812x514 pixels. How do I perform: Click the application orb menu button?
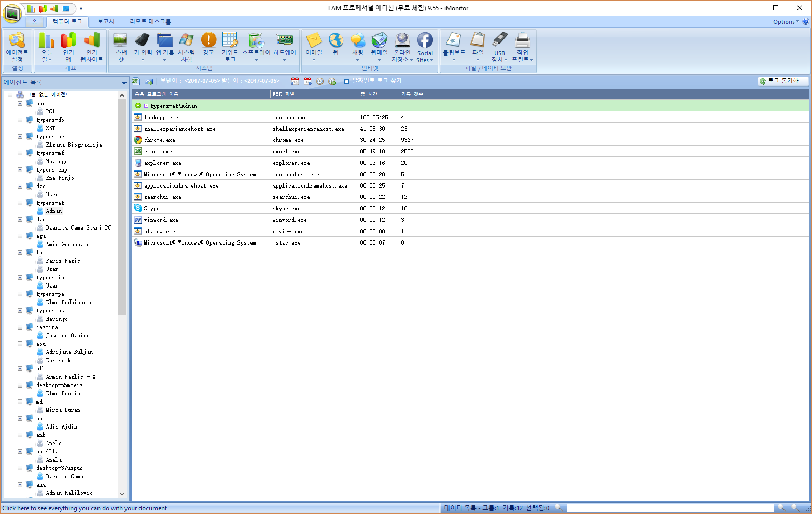coord(12,13)
